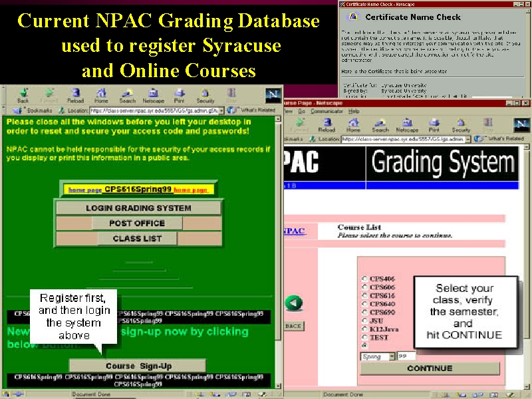Select the CPS406 course radio button

364,279
